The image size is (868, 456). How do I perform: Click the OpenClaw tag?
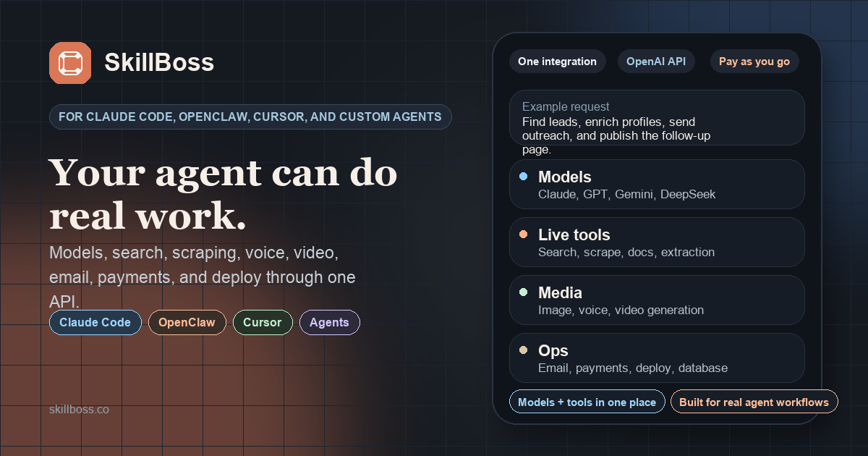coord(187,323)
